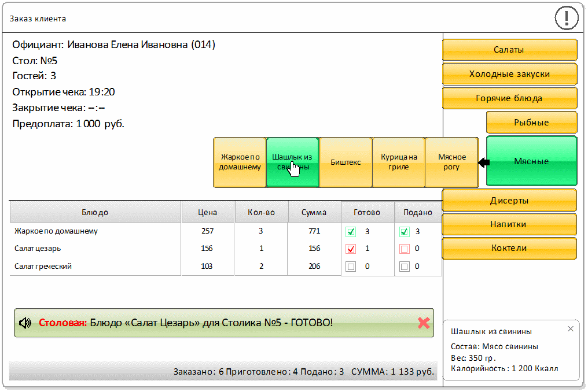This screenshot has height=392, width=588.
Task: Click the price 257 cell
Action: [x=207, y=231]
